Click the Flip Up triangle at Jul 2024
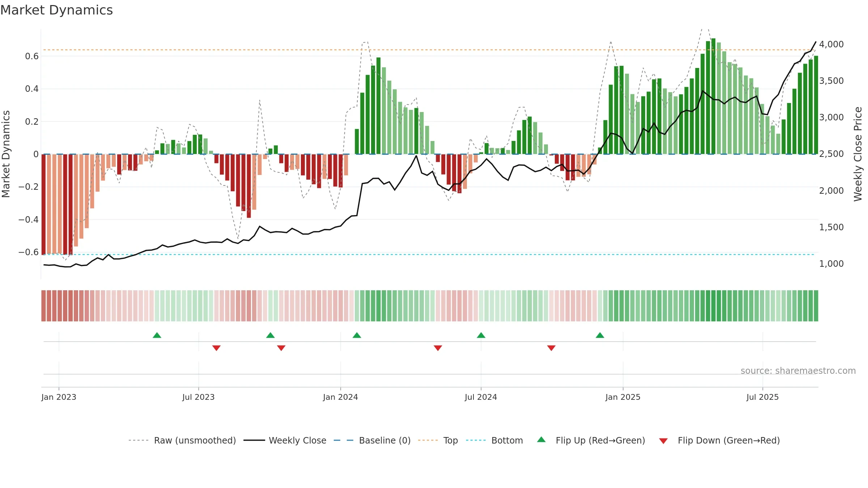The image size is (868, 488). click(x=481, y=335)
